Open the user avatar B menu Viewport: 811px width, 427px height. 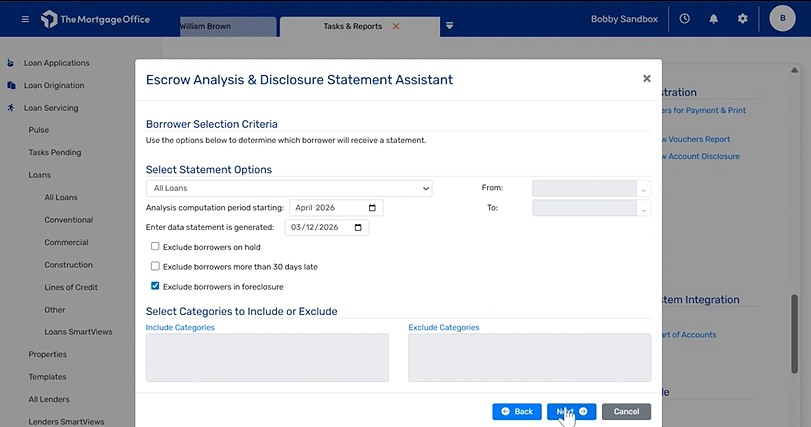coord(782,18)
